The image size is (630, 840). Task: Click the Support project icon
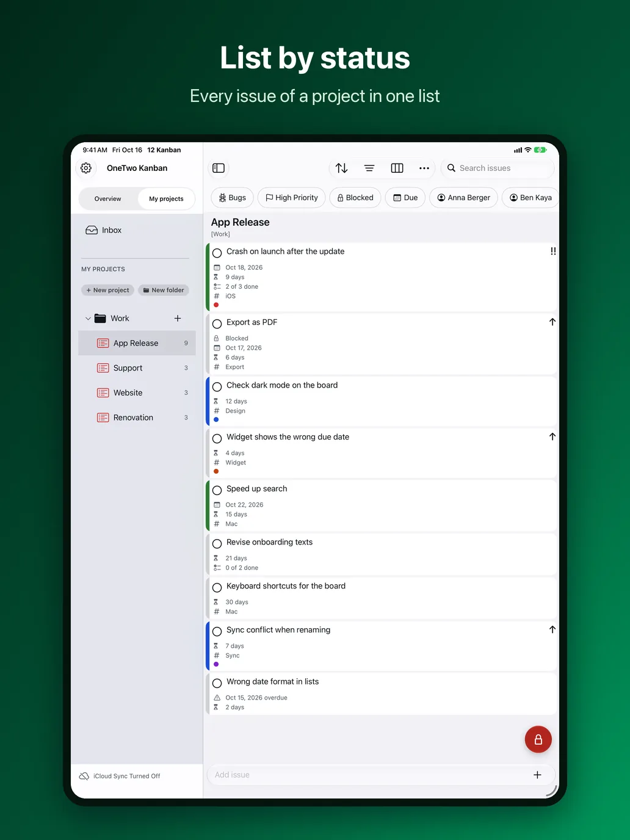(103, 368)
